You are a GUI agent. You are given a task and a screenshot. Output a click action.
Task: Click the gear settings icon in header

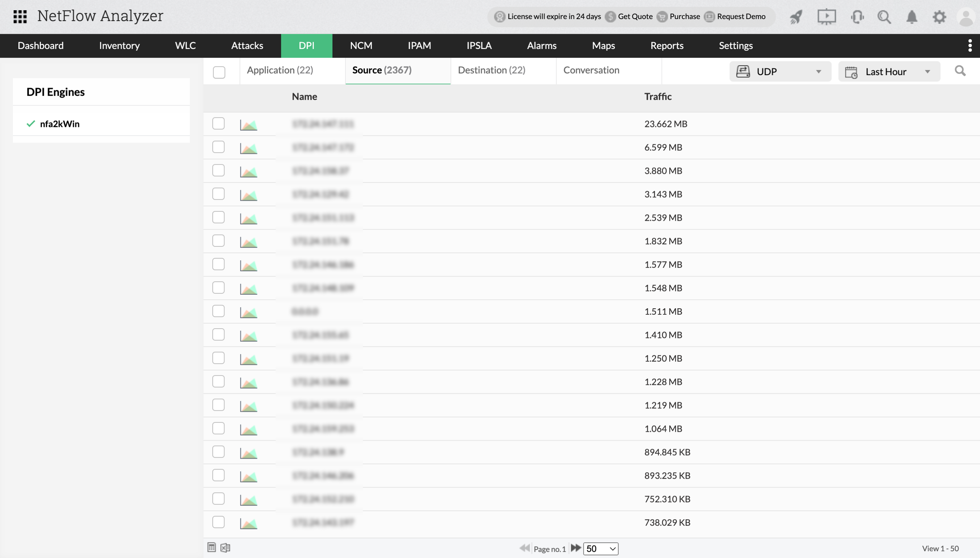click(939, 17)
